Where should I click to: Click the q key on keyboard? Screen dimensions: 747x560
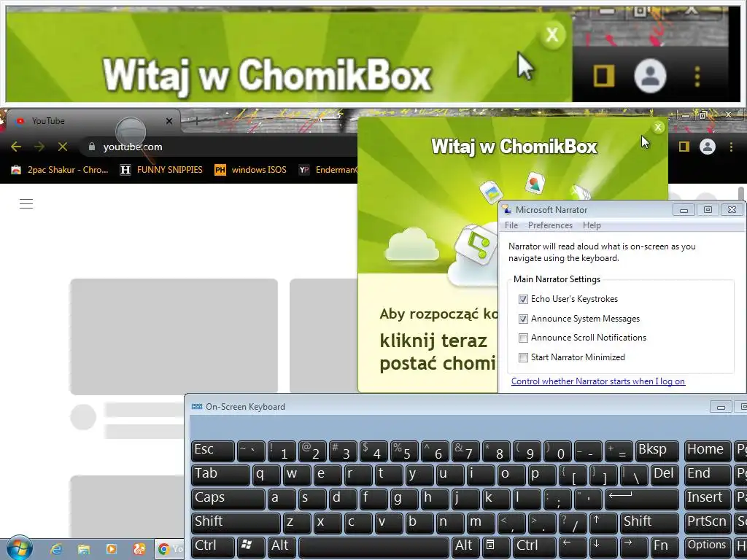[266, 475]
